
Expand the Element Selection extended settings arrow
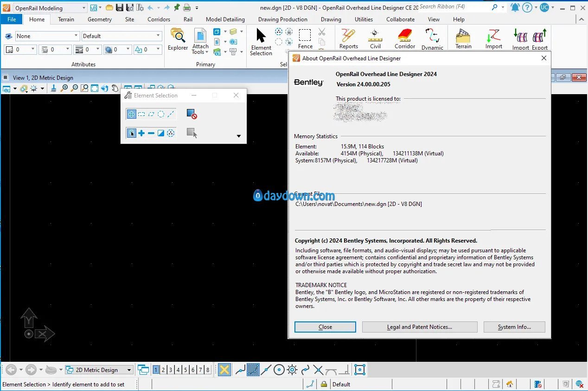click(x=239, y=136)
